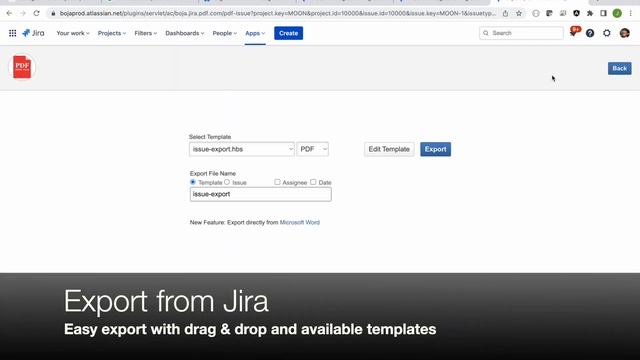Image resolution: width=640 pixels, height=360 pixels.
Task: Enable the Date checkbox
Action: 313,182
